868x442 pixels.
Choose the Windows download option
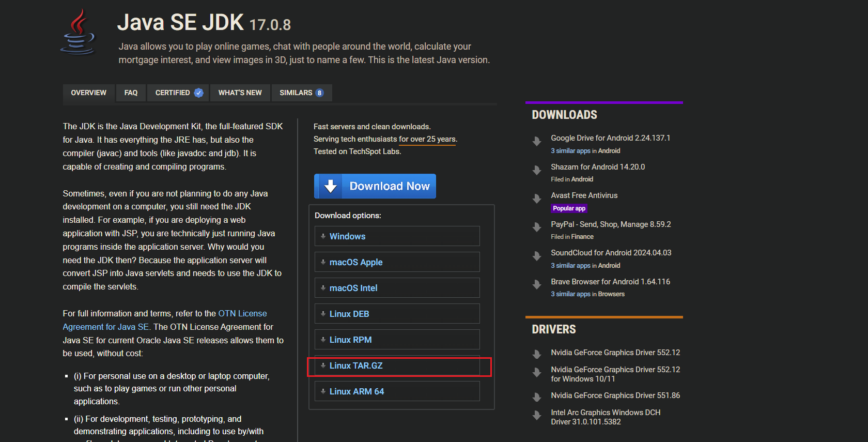pos(397,236)
